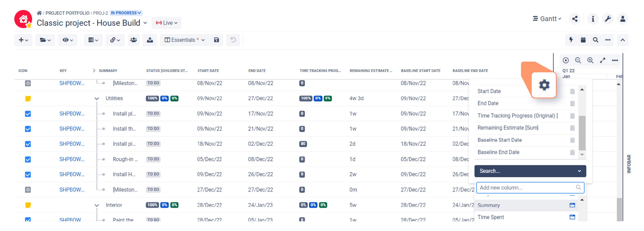The image size is (644, 231).
Task: Open the Live mode dropdown
Action: pos(166,23)
